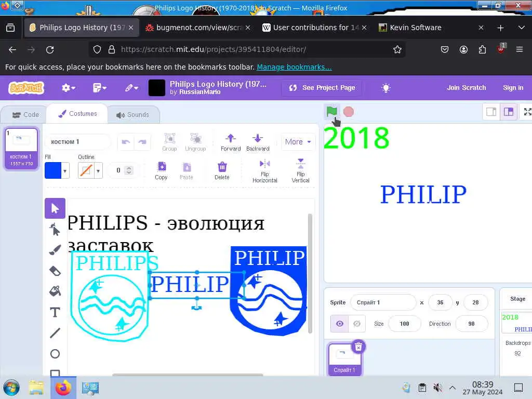Select the Fill bucket tool
The width and height of the screenshot is (532, 399).
click(x=55, y=291)
